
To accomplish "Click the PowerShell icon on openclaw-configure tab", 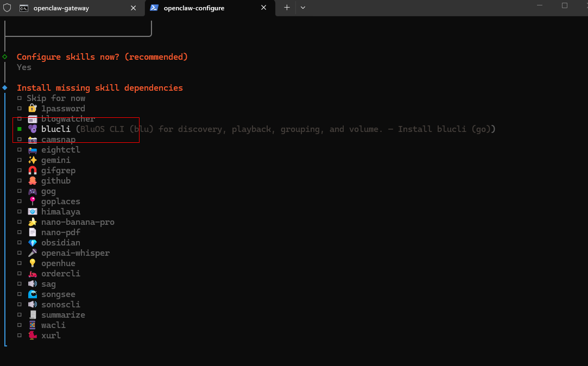I will point(154,8).
